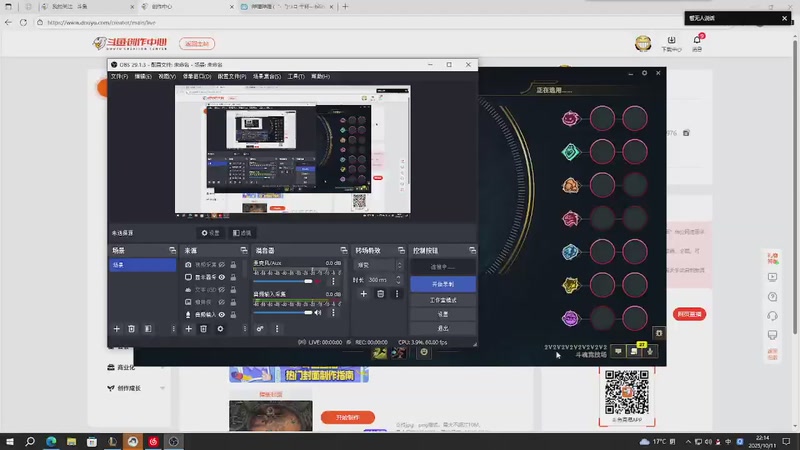This screenshot has width=800, height=450.
Task: Click the sixth yellow role icon in the game lobby
Action: 570,285
